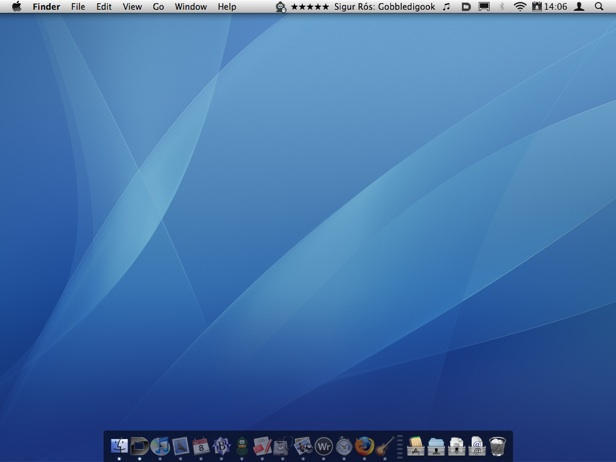Open the Apple menu

(x=16, y=6)
